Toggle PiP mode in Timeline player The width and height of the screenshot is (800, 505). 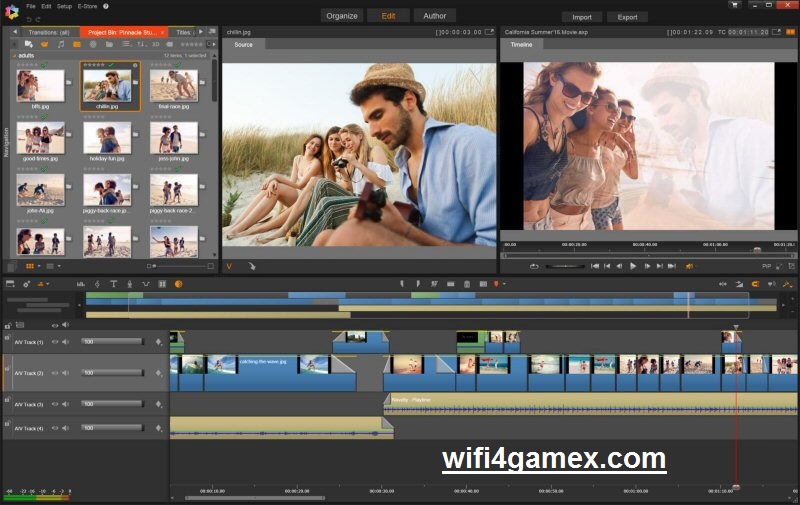click(x=766, y=266)
